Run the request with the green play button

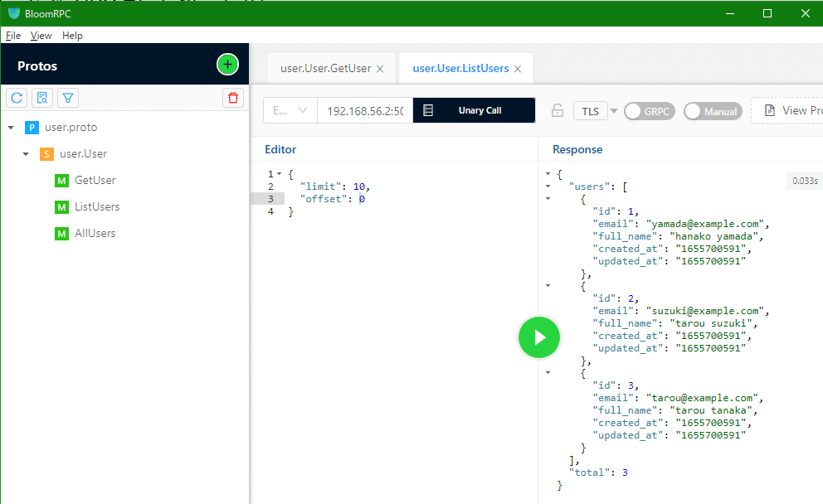pyautogui.click(x=539, y=337)
